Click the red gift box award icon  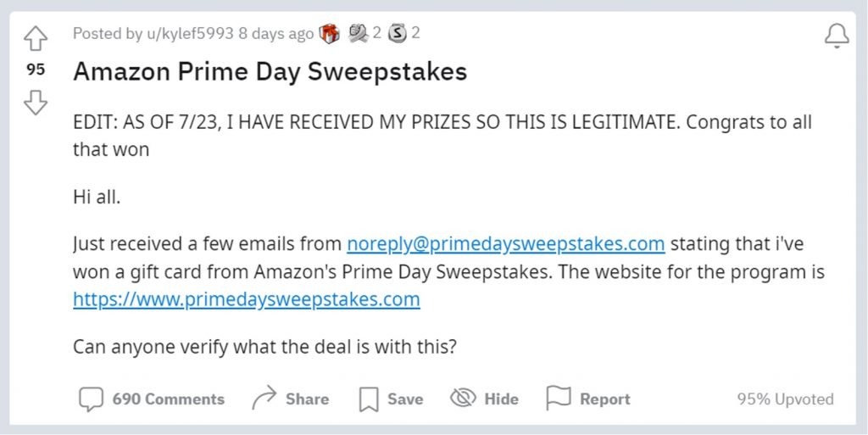329,34
